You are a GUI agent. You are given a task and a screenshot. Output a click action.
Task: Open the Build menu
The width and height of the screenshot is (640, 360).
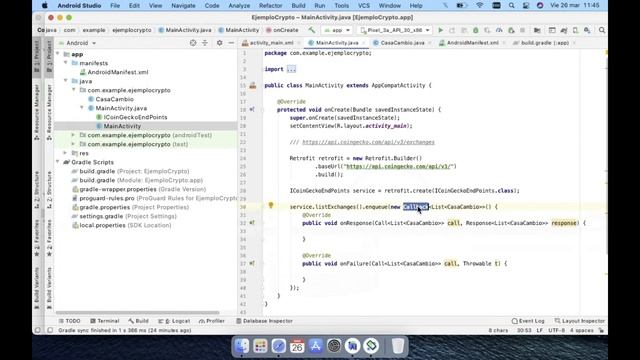298,6
